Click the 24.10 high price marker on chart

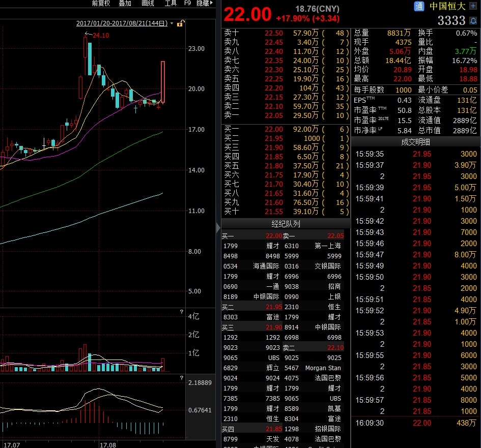pyautogui.click(x=101, y=35)
